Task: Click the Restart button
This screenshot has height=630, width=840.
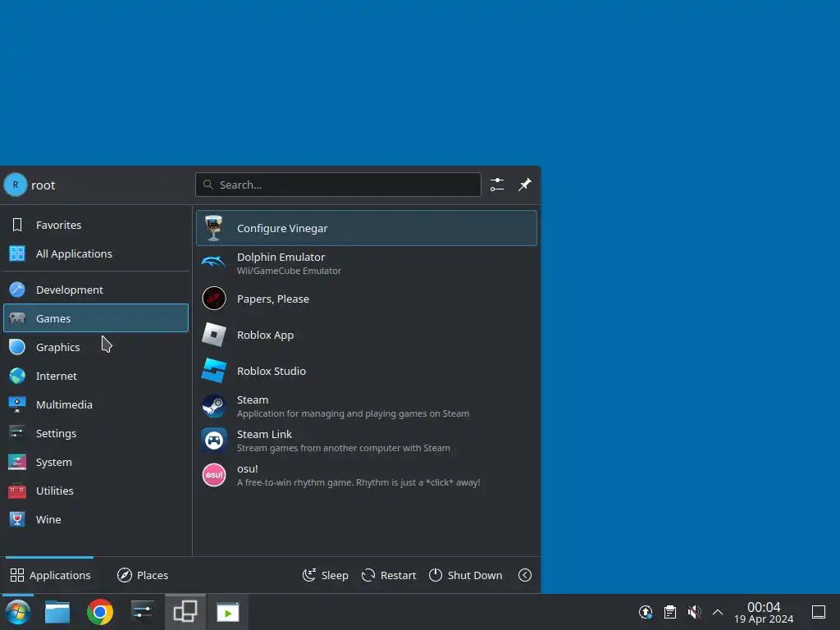Action: coord(389,575)
